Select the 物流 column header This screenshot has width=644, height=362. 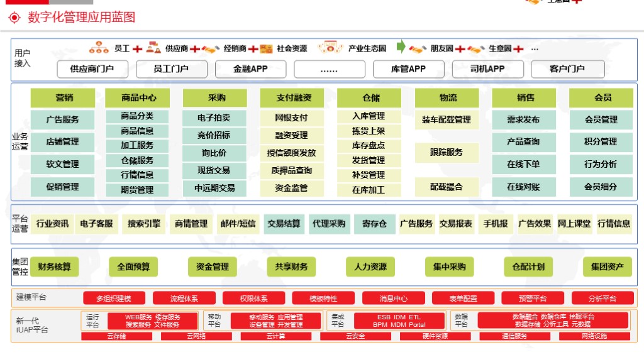[x=447, y=97]
